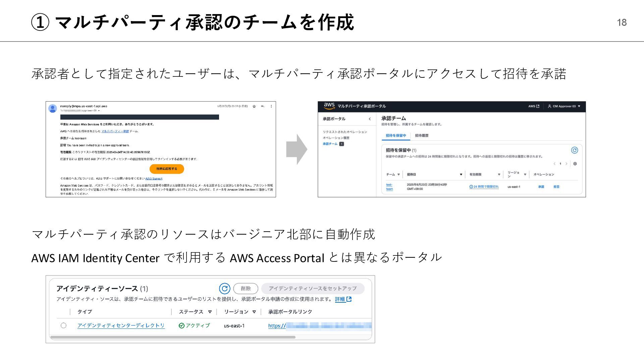This screenshot has height=362, width=644.
Task: Expand the email recipient details arrow
Action: (99, 111)
